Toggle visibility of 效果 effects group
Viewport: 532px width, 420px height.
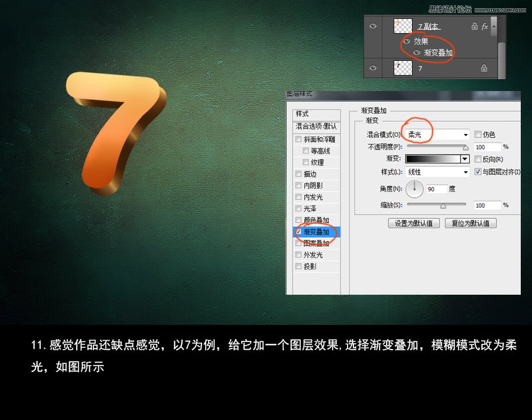[407, 41]
